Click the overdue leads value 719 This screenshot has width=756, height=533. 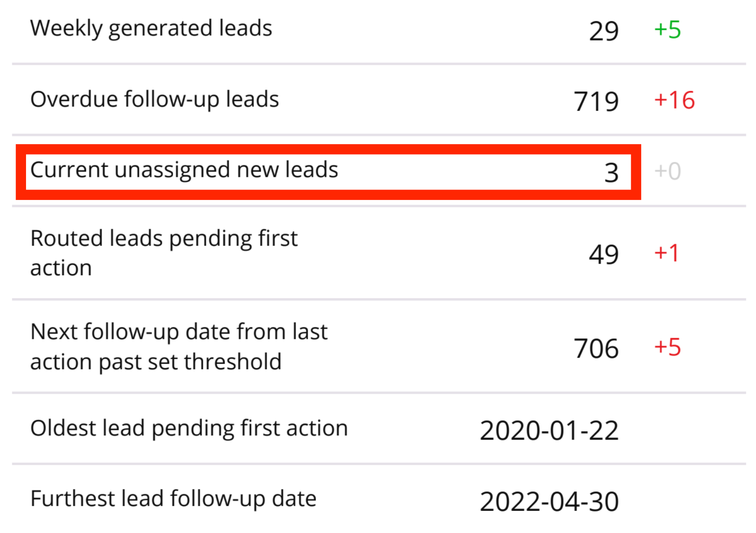[596, 102]
